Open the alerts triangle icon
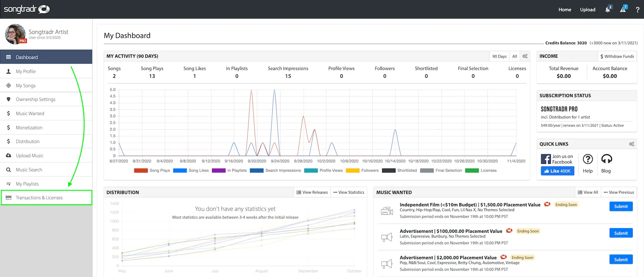The height and width of the screenshot is (277, 644). coord(623,9)
